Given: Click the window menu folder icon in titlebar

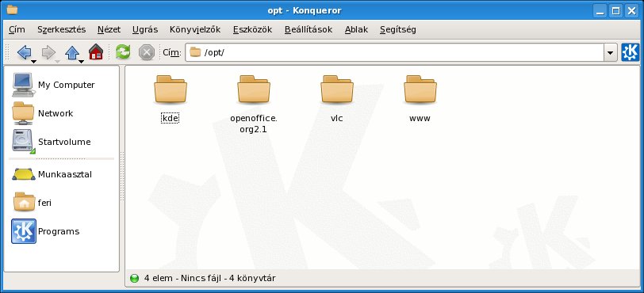Looking at the screenshot, I should pos(13,10).
